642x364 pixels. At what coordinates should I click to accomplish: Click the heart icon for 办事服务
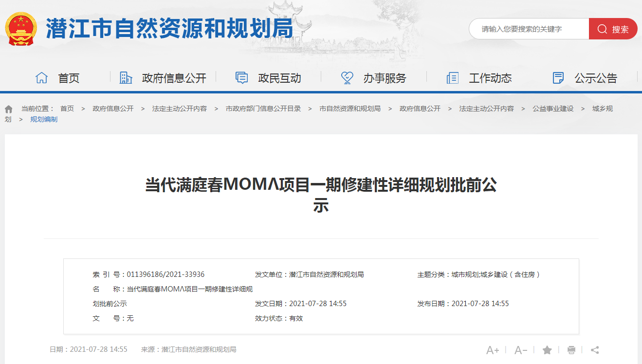347,78
